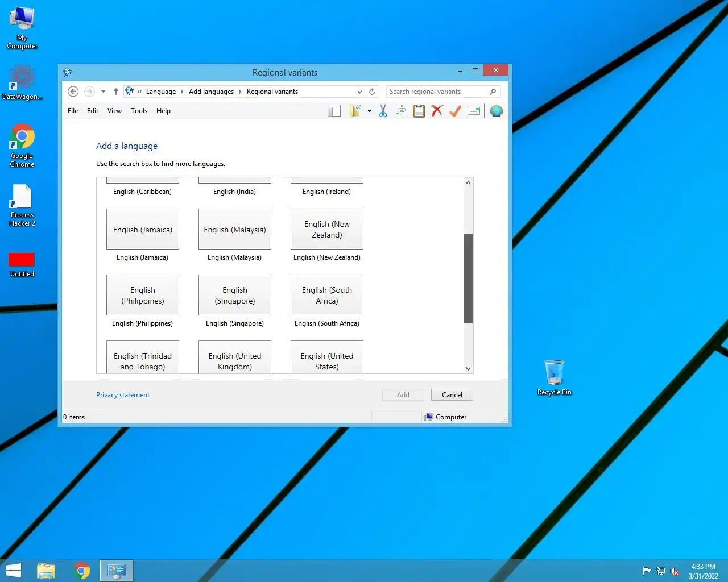Click the network tray icon
The image size is (728, 582).
point(661,571)
